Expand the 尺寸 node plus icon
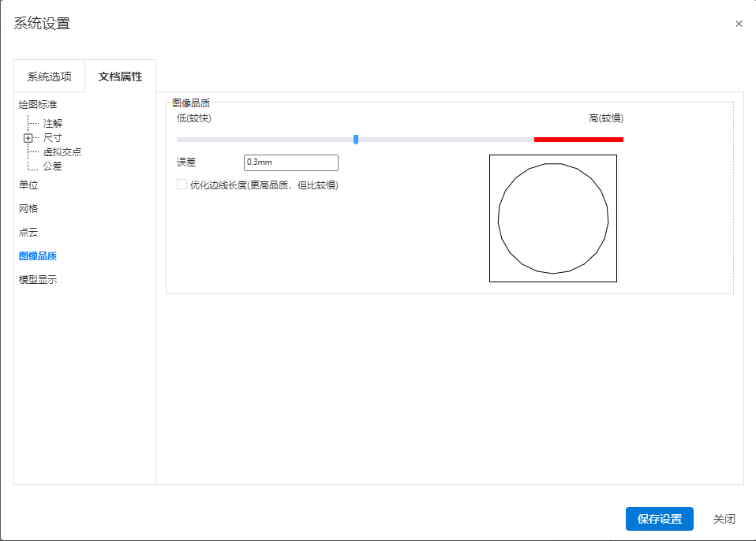 pos(28,138)
